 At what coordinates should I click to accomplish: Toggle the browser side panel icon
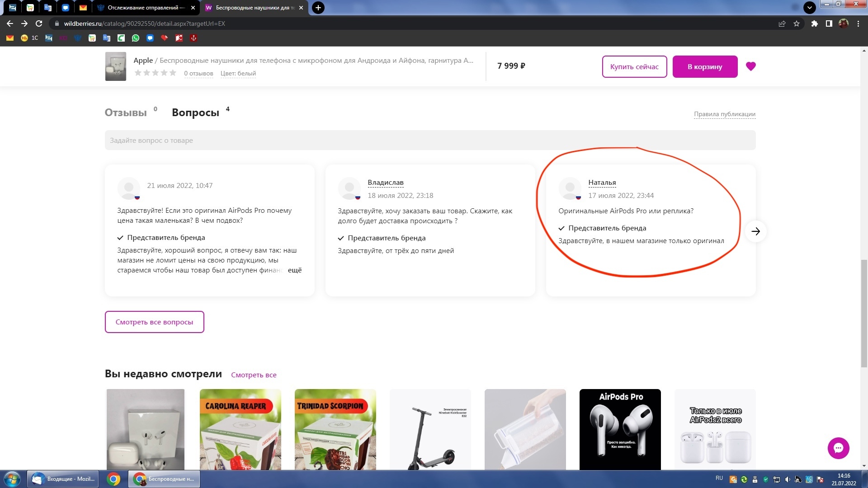click(x=829, y=23)
